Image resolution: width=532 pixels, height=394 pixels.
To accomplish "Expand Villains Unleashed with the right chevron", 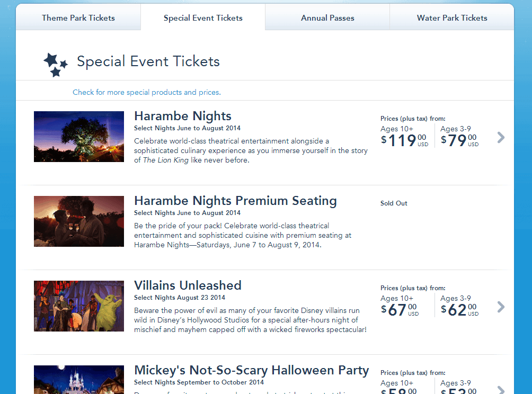I will 501,307.
